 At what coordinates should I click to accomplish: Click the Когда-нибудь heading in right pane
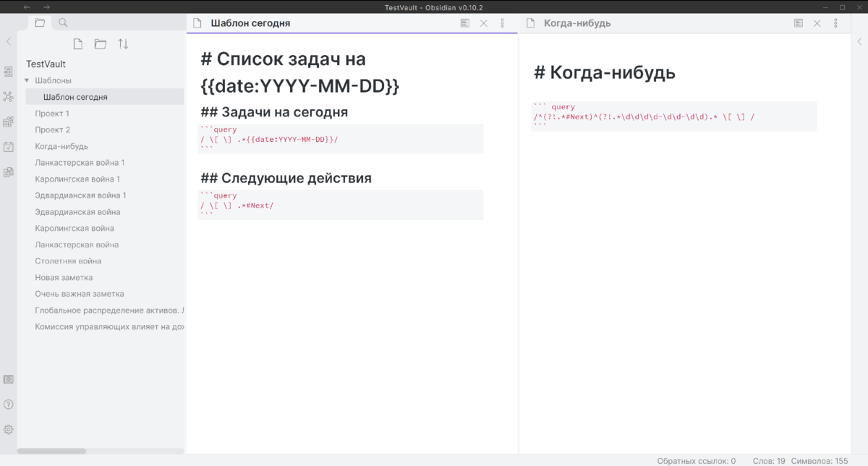coord(605,72)
